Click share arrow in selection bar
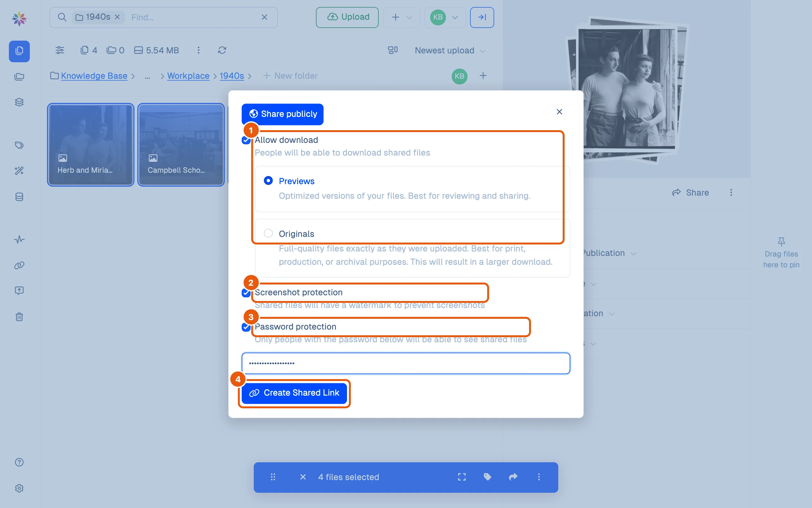This screenshot has height=508, width=812. [513, 477]
